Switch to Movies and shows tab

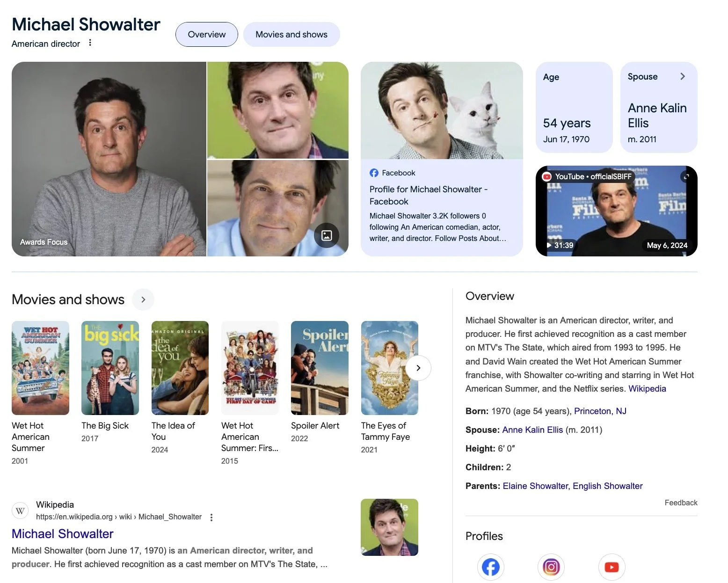291,34
